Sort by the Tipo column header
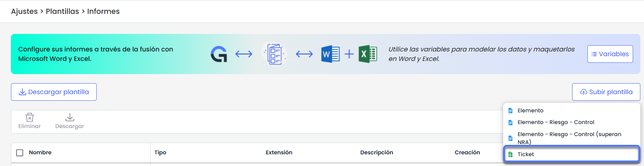644x166 pixels. [160, 153]
